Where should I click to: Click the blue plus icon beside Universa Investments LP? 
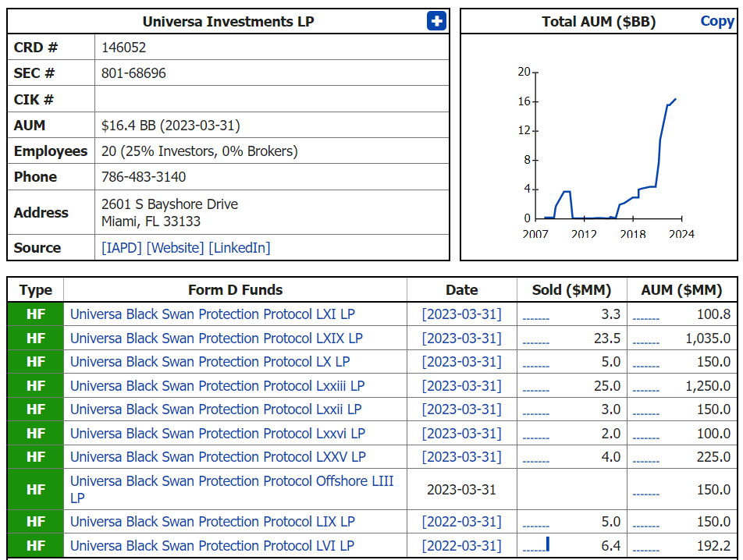(x=436, y=21)
